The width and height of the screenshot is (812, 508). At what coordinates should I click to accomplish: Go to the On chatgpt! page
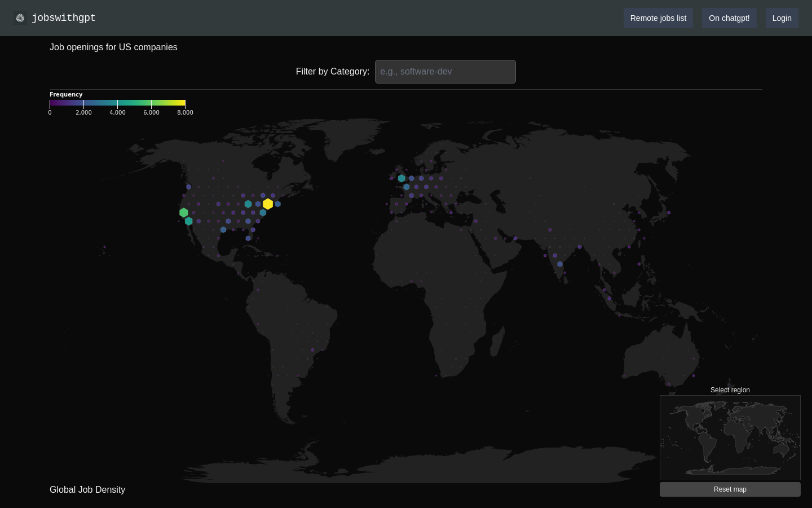tap(729, 18)
